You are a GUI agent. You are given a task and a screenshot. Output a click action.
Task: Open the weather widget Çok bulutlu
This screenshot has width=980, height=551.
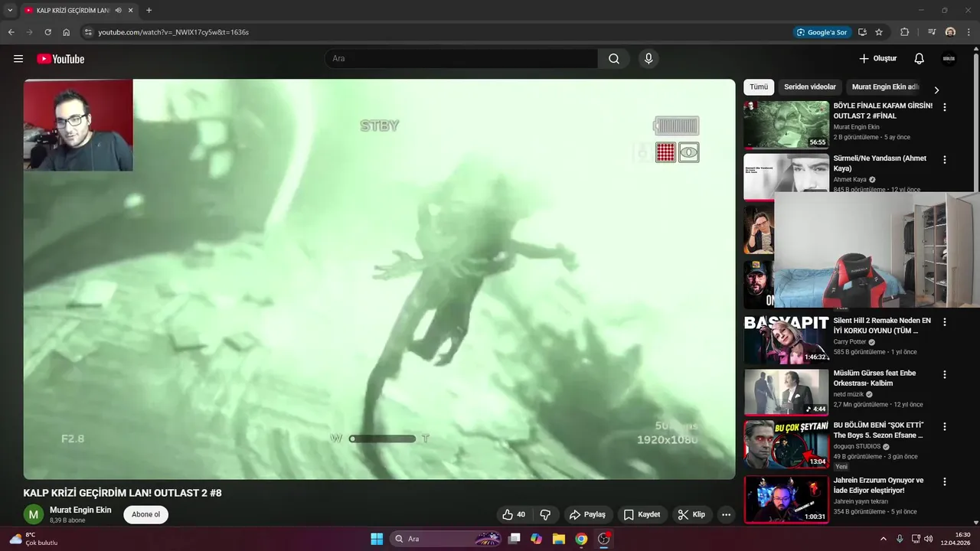(x=34, y=539)
